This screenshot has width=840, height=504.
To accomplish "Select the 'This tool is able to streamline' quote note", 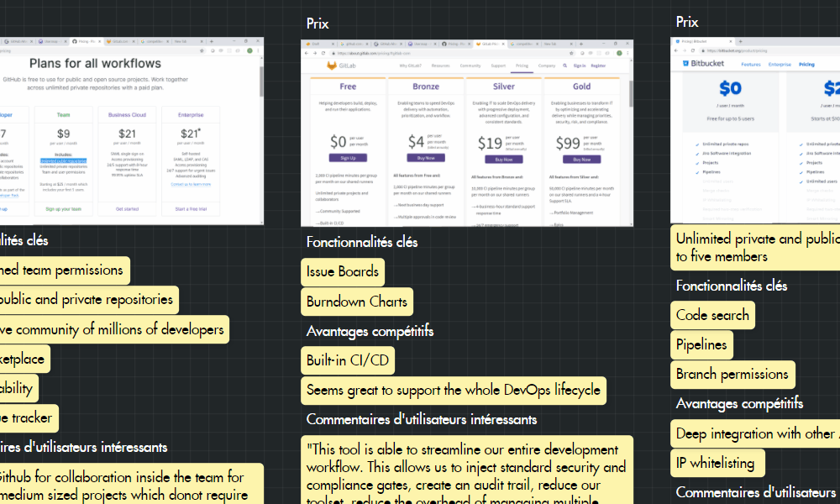I will 467,470.
